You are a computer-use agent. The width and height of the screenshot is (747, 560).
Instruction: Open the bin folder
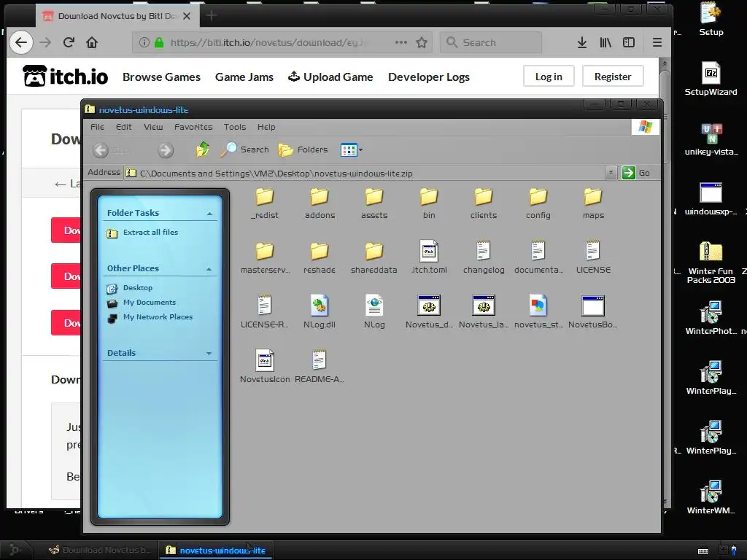tap(429, 203)
